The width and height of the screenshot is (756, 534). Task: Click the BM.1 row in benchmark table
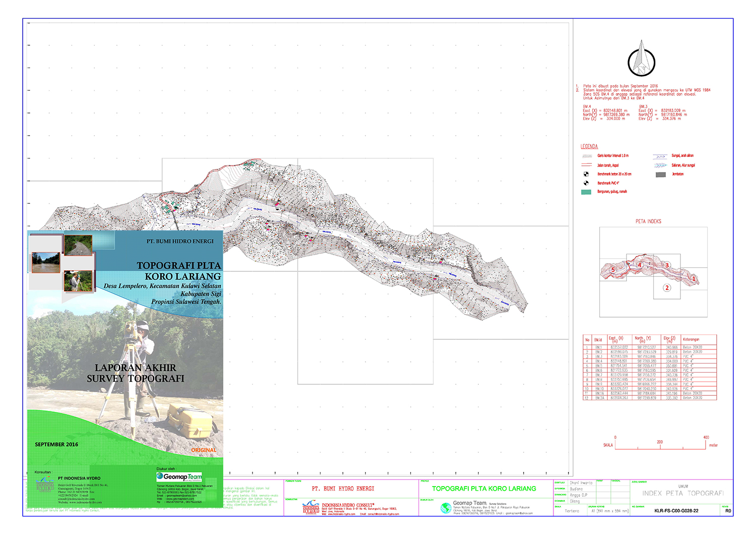click(649, 347)
